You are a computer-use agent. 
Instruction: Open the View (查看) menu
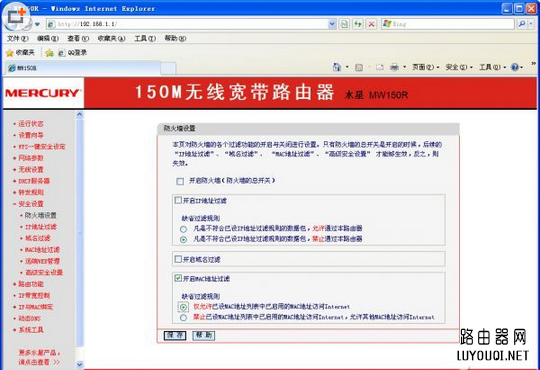pos(78,38)
